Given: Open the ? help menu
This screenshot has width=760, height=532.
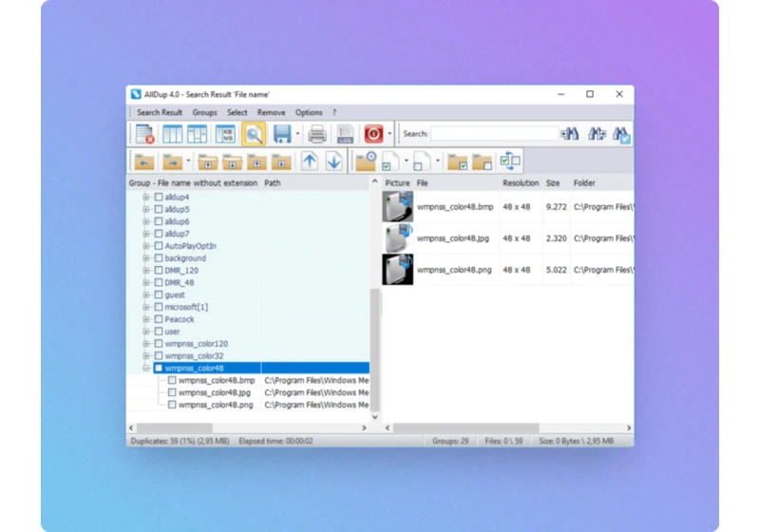Looking at the screenshot, I should [334, 112].
